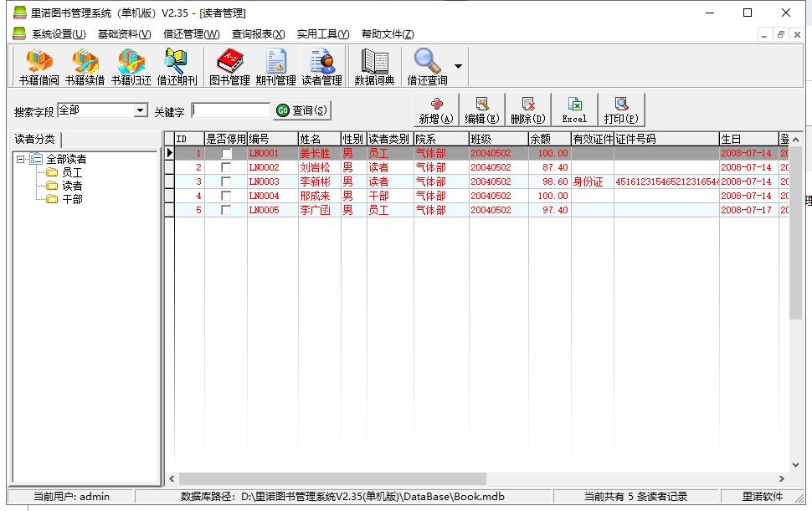
Task: Select the 读者分类 tab
Action: click(x=34, y=139)
